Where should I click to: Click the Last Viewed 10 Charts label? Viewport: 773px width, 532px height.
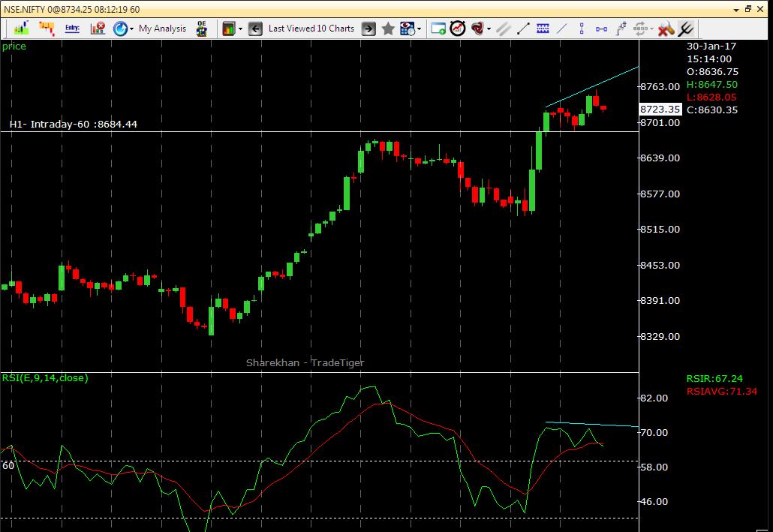click(311, 29)
